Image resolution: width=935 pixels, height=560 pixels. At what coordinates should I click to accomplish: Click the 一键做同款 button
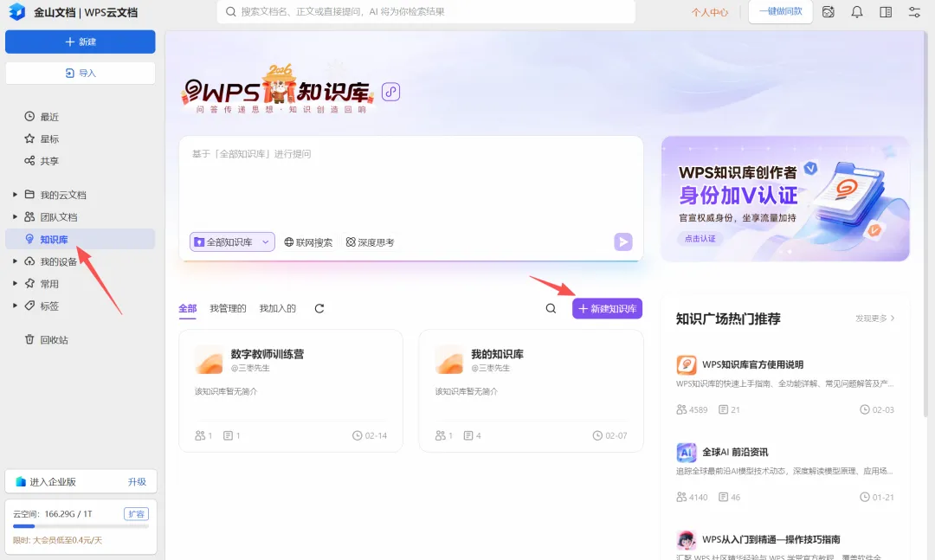point(781,11)
